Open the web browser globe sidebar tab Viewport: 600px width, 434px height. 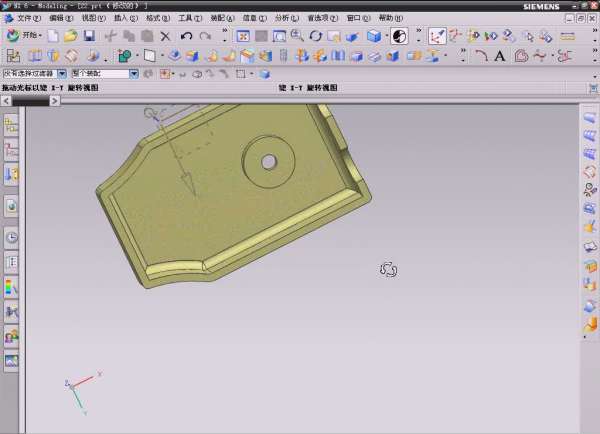coord(11,206)
